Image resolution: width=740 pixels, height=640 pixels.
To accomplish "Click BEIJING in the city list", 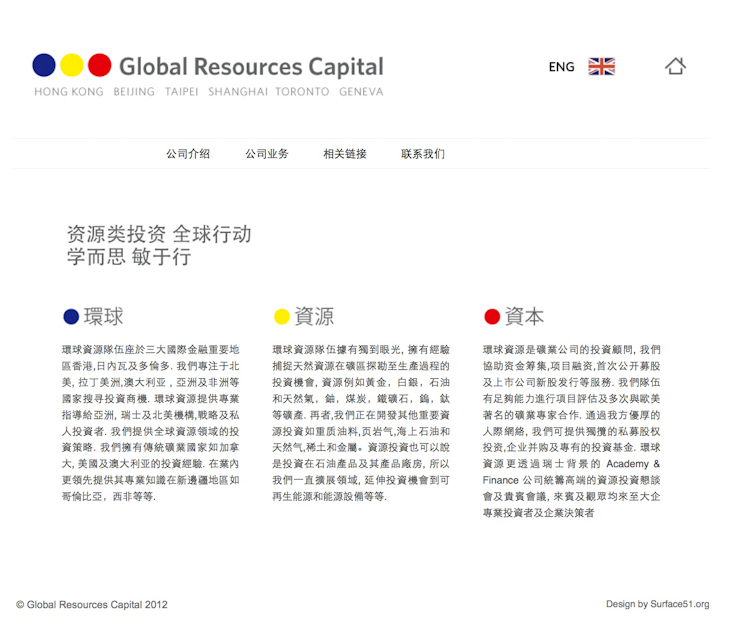I will (134, 92).
